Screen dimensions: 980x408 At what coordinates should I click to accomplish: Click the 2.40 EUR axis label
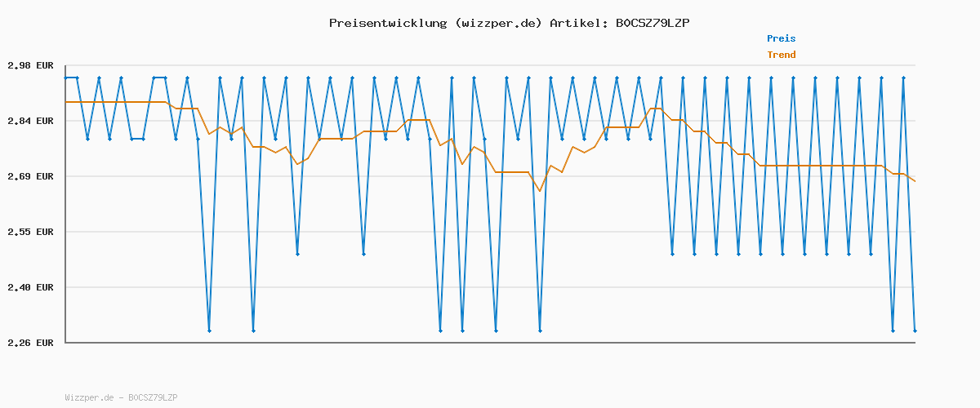[30, 287]
